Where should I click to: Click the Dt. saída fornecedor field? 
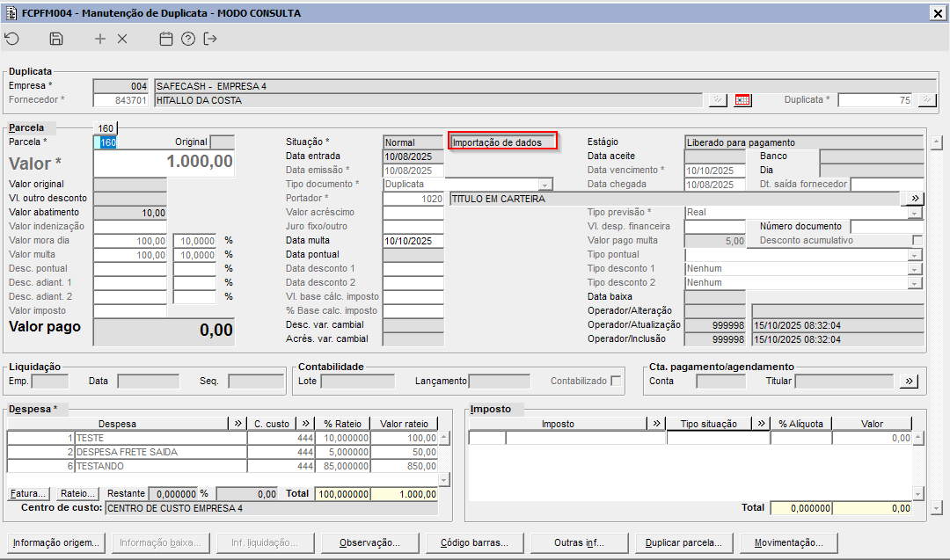[887, 184]
